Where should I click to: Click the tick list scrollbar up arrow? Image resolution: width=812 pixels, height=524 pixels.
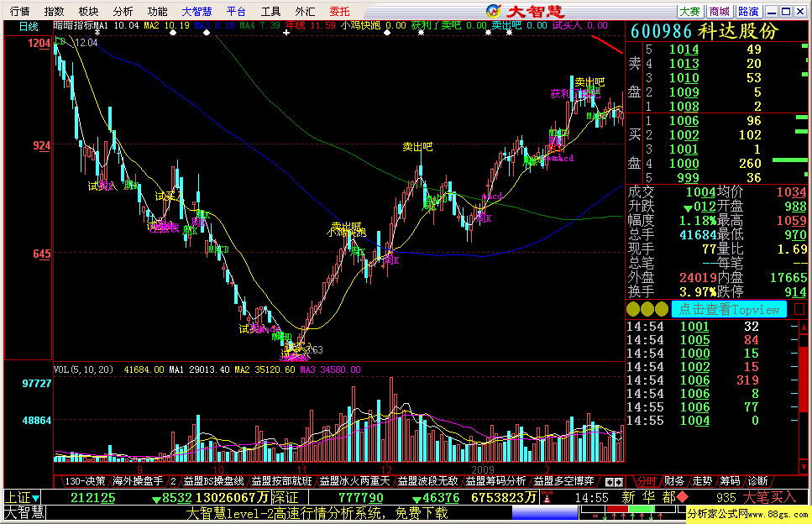(x=804, y=327)
